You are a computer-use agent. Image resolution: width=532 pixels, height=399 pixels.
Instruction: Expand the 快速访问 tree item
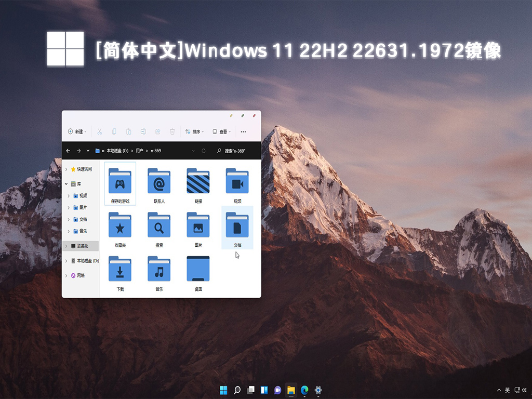(67, 169)
